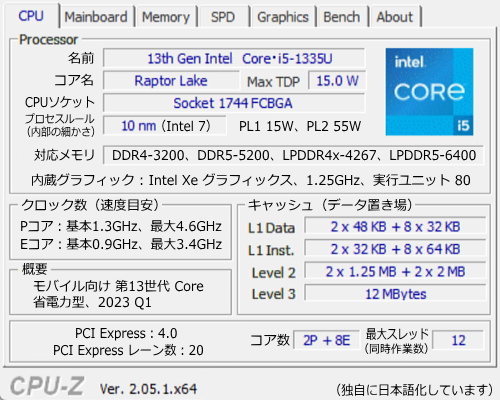
Task: Click the Level 3 value 12 MBytes
Action: (395, 294)
